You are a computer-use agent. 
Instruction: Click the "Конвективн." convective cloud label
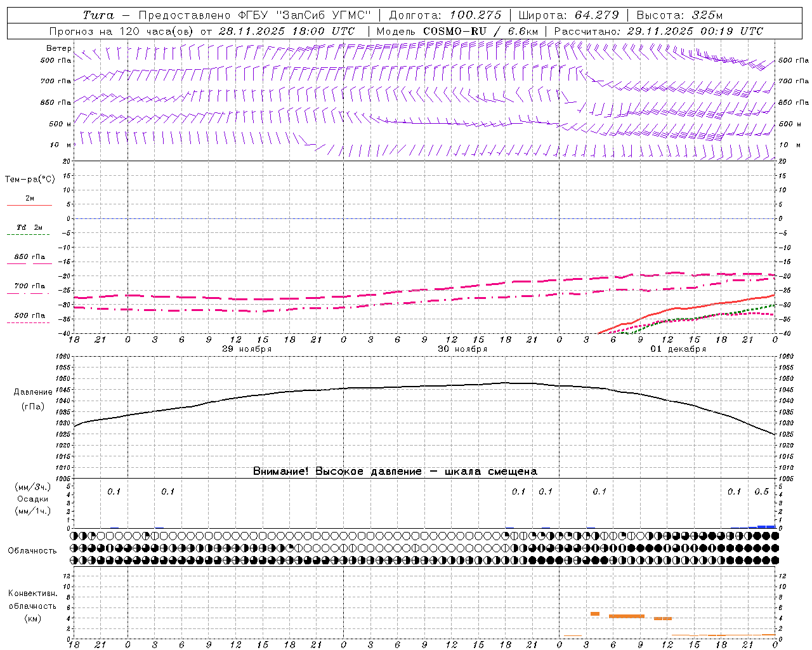[33, 594]
